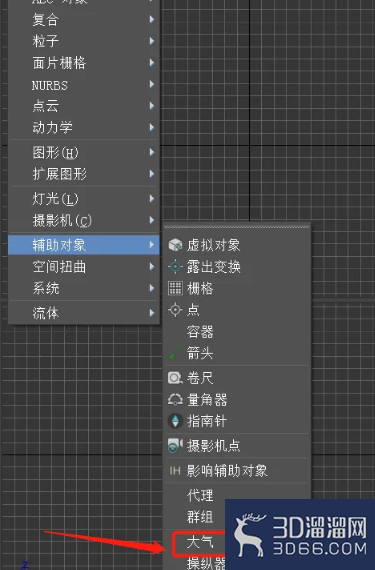
Task: Open the 流体 menu entry
Action: point(84,313)
